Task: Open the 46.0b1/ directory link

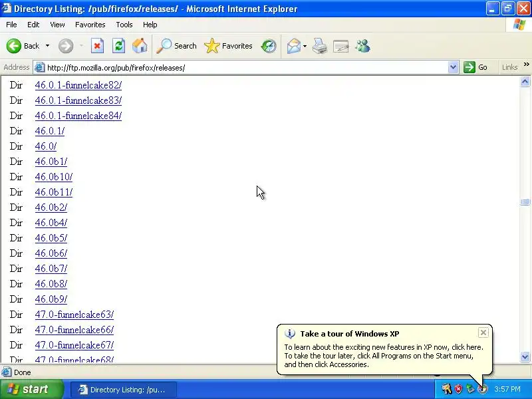Action: coord(51,162)
